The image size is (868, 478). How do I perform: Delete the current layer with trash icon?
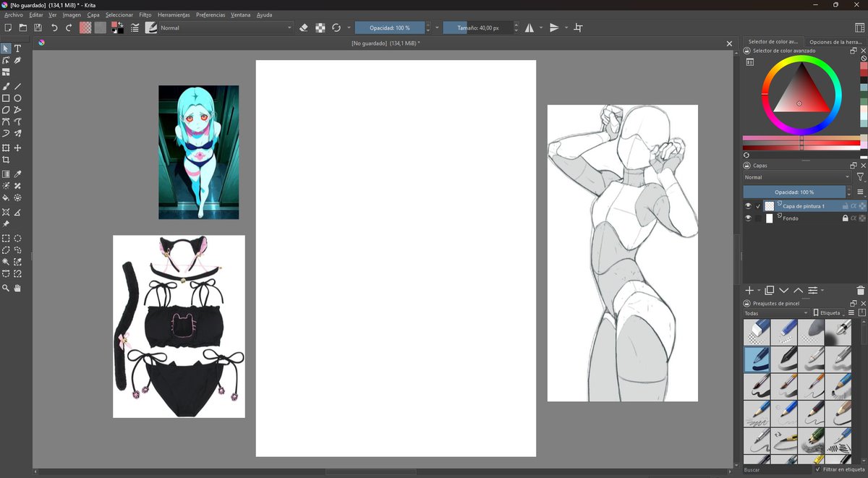(x=860, y=290)
